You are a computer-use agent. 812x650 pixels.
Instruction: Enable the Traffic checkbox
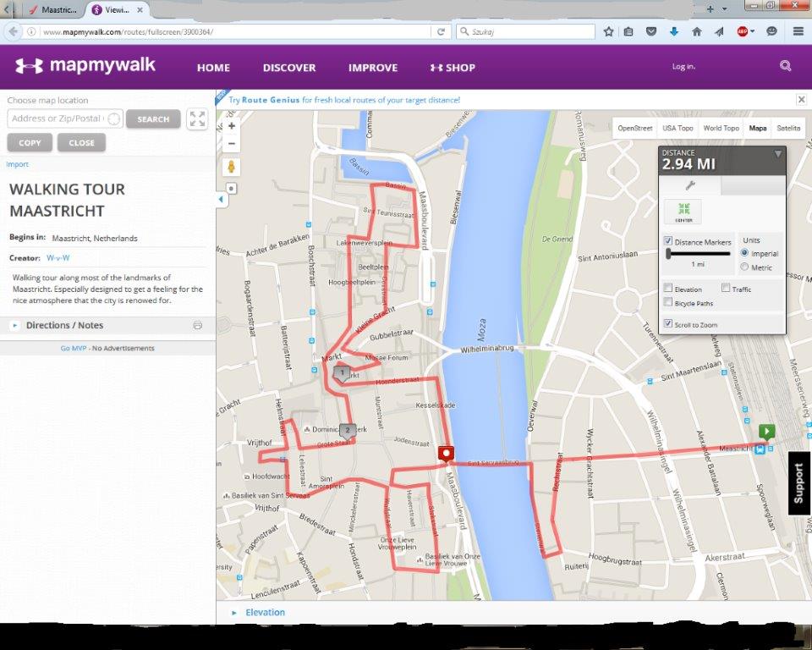pyautogui.click(x=726, y=288)
